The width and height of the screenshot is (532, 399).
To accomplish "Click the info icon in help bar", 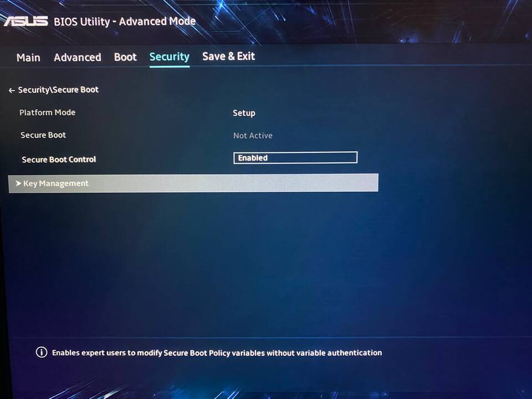I will click(x=42, y=352).
